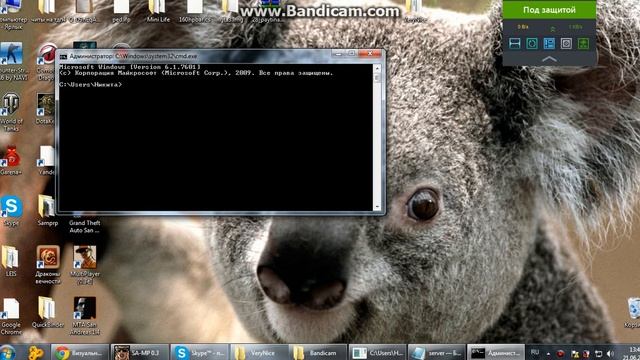Switch to the SA-MP 0.3 taskbar window
This screenshot has height=360, width=640.
click(140, 353)
